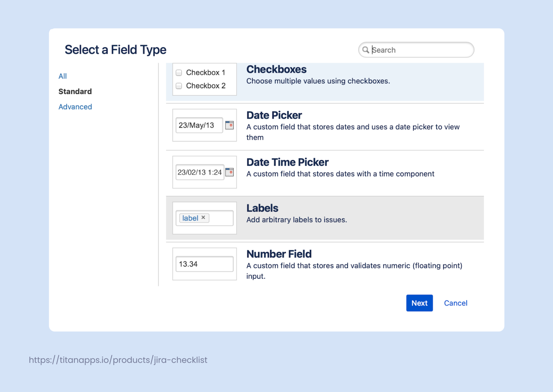Click the Standard category label

[x=75, y=91]
